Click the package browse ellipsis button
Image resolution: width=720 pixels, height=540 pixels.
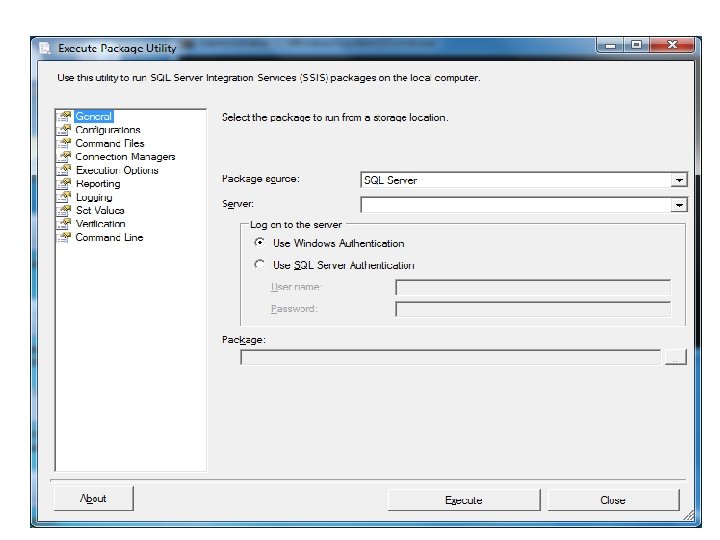(x=675, y=357)
